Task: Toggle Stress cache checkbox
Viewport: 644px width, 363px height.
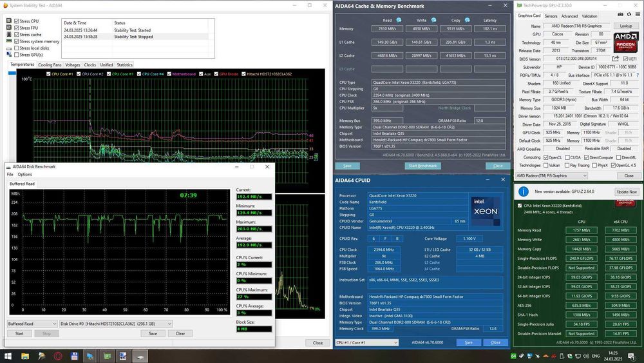Action: pos(17,35)
